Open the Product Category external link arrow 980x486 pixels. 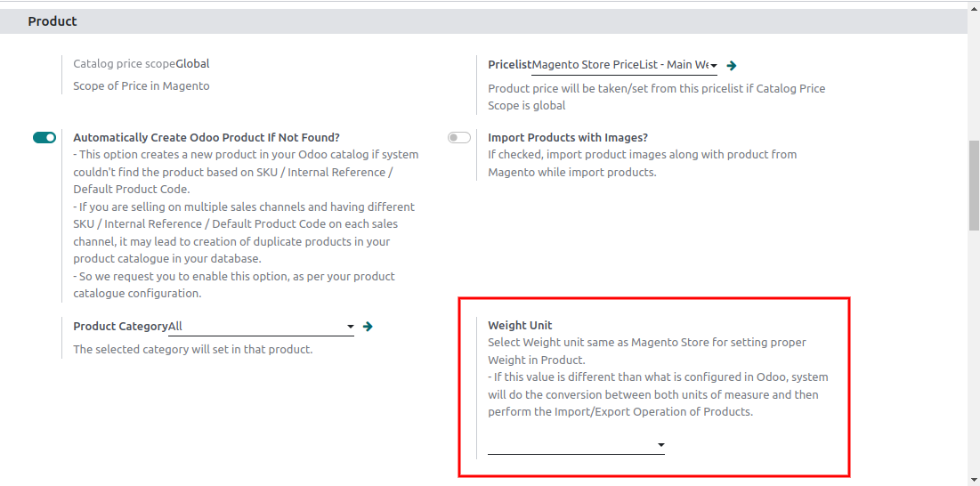click(368, 327)
